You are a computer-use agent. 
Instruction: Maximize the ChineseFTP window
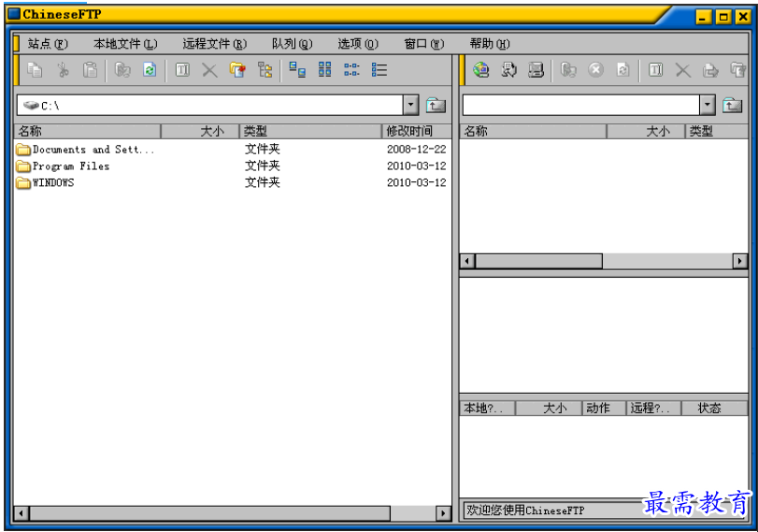click(x=723, y=17)
